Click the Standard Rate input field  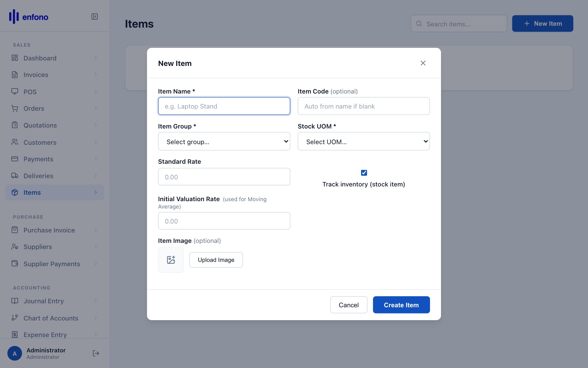[224, 177]
